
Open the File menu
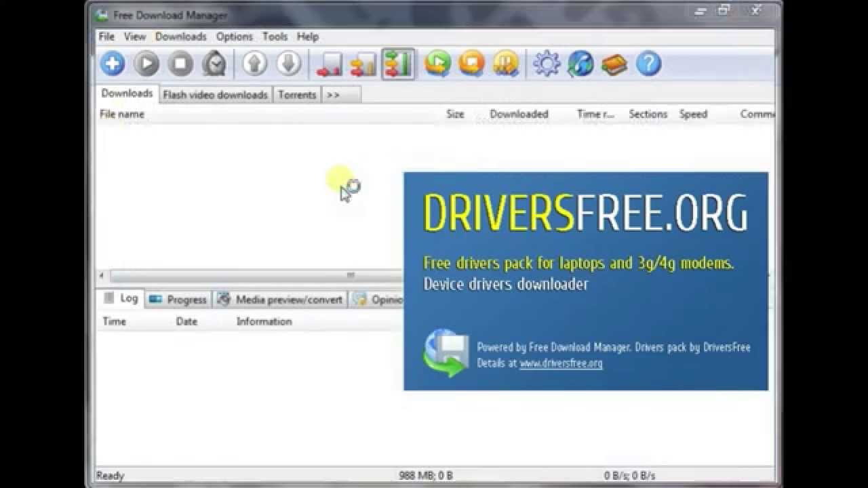[106, 37]
